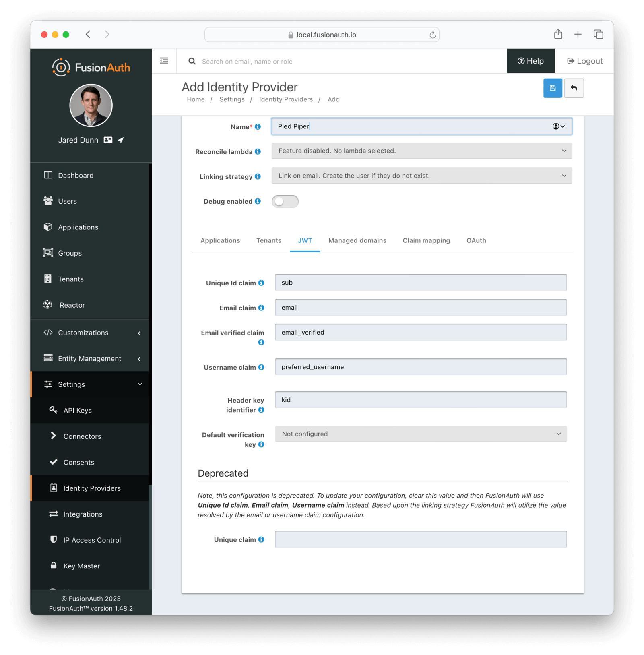Click the autofill contact icon in Name field
Screen dimensions: 644x655
[x=558, y=126]
